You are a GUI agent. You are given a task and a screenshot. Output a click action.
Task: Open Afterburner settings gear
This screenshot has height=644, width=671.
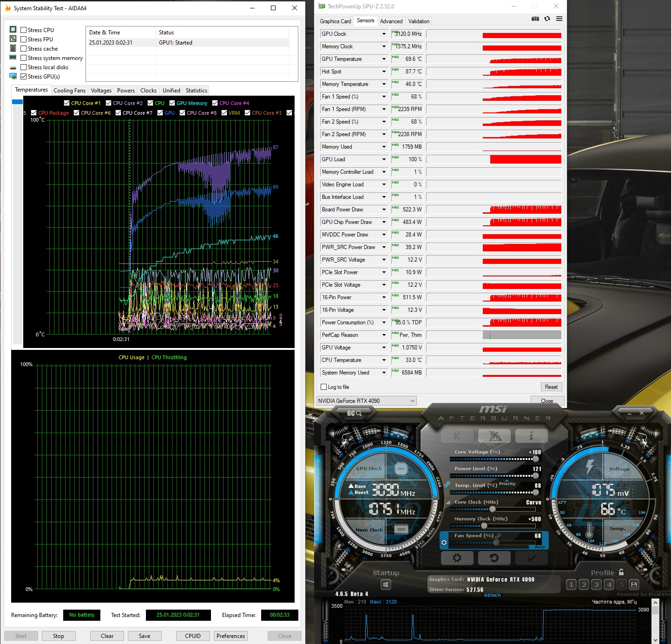click(457, 558)
